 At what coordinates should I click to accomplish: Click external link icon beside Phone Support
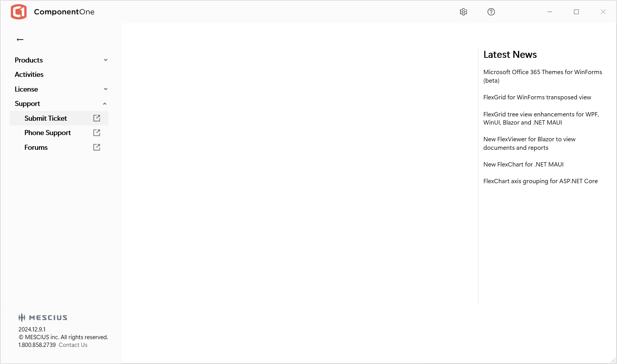[x=97, y=133]
